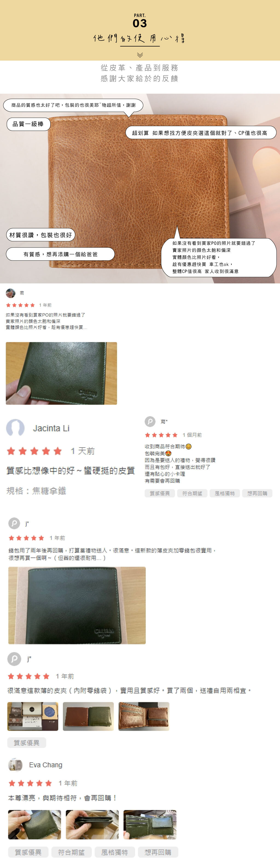Open the packaging box thumbnail in j*'s review
Image resolution: width=280 pixels, height=868 pixels.
point(33,716)
